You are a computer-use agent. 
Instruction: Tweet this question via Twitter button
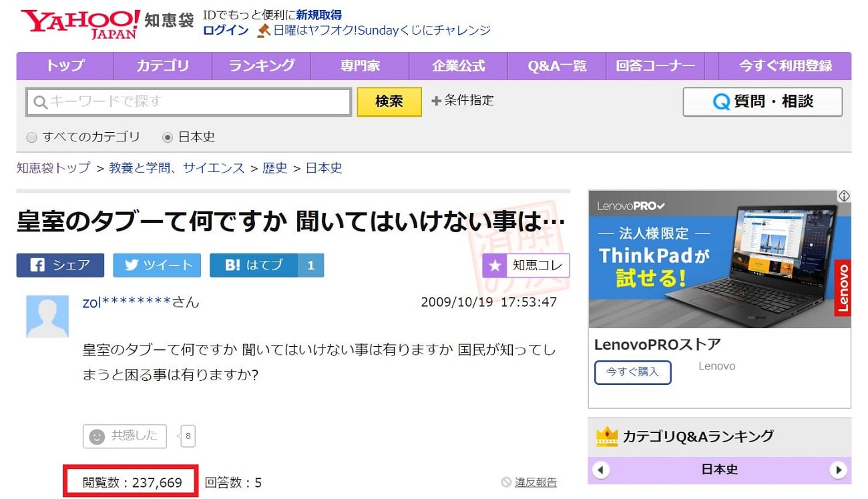[x=158, y=265]
